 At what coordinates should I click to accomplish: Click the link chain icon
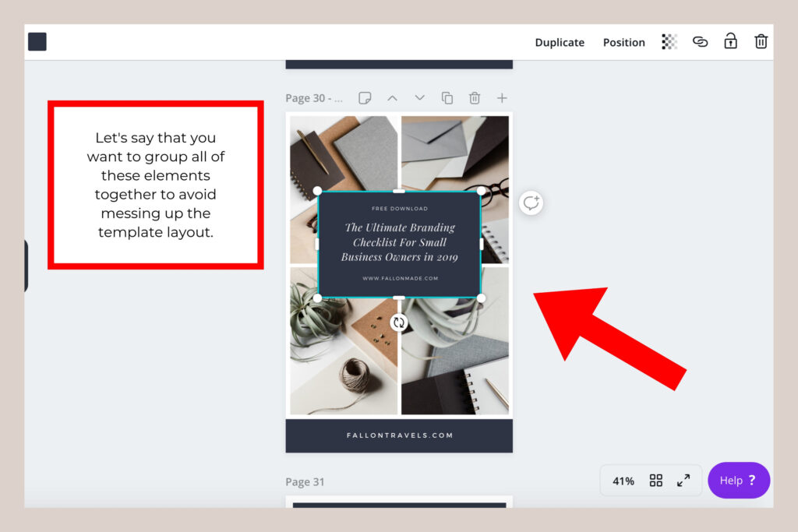[701, 42]
